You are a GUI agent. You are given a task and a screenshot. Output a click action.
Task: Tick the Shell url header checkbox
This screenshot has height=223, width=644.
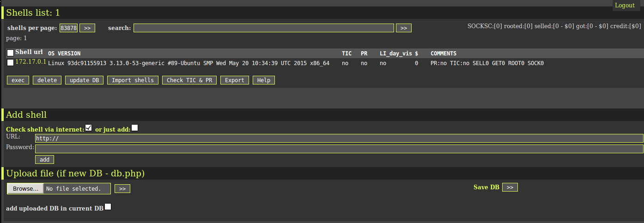(10, 53)
